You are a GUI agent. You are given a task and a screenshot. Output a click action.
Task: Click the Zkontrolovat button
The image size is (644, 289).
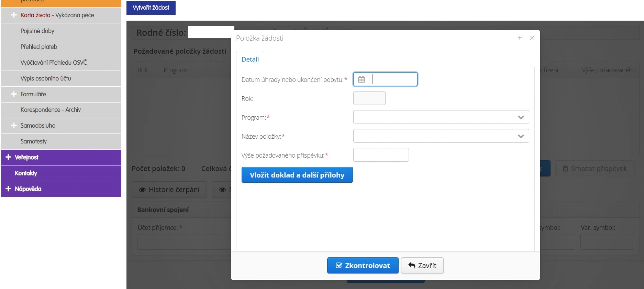point(363,266)
